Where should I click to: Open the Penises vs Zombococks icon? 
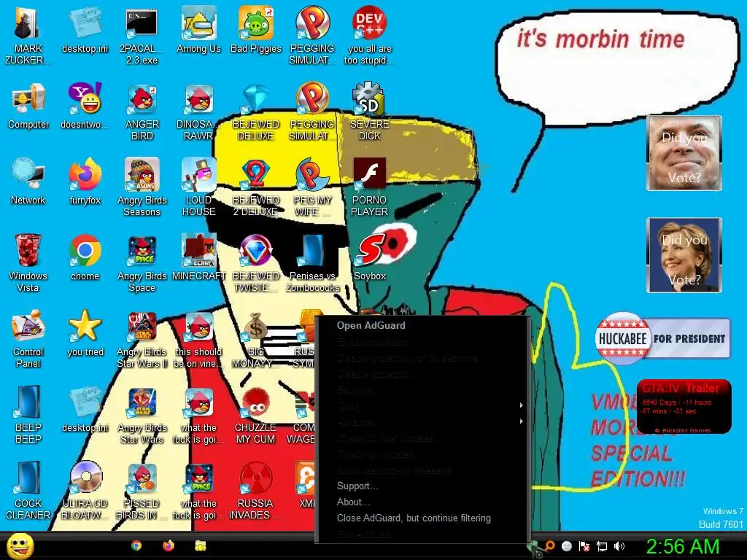pos(312,262)
